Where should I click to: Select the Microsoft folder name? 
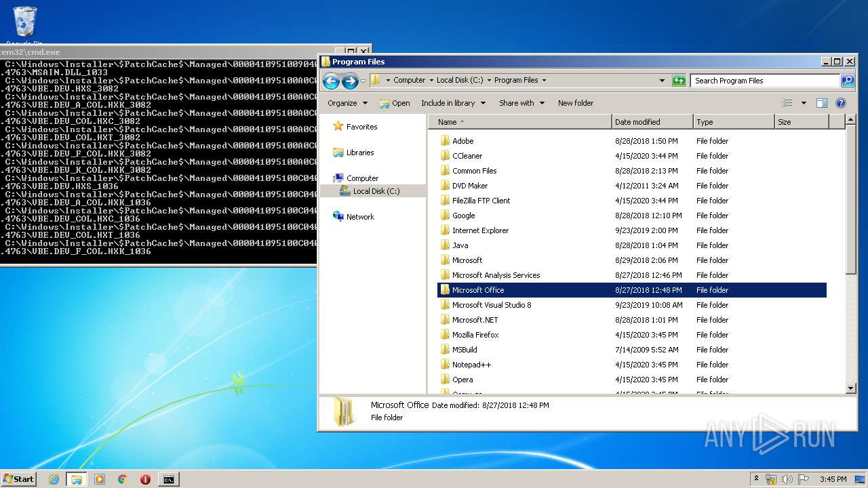coord(467,260)
